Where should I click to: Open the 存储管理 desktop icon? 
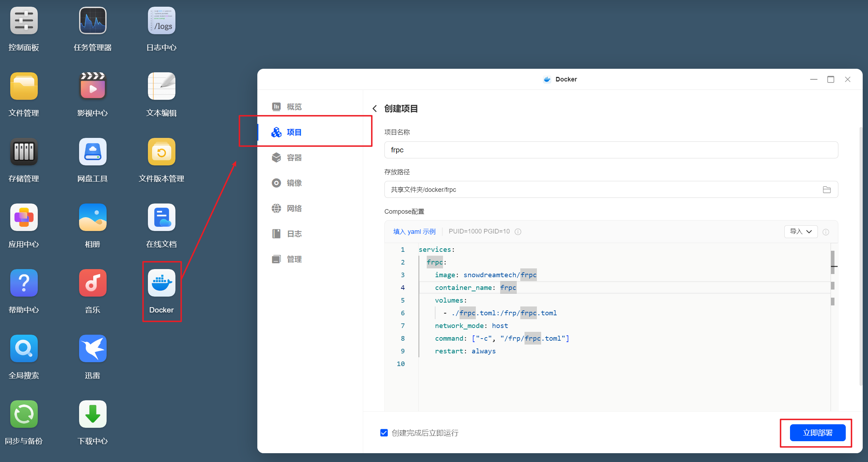coord(24,152)
